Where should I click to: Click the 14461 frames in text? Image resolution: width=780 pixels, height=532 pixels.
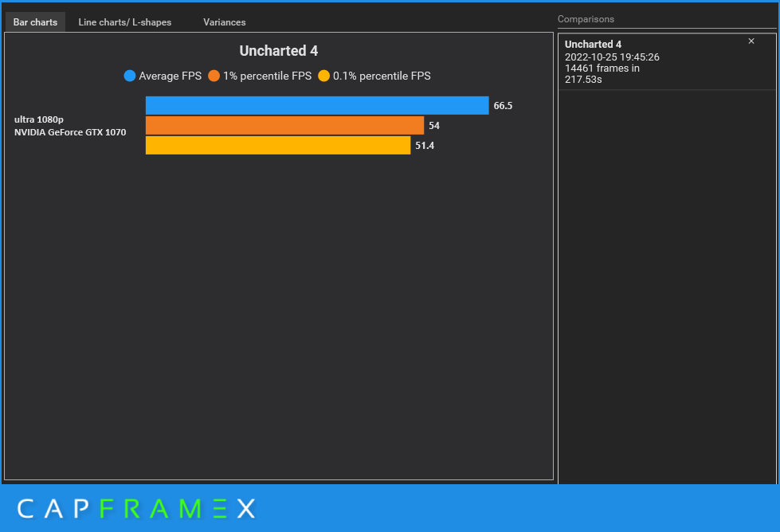click(x=602, y=68)
